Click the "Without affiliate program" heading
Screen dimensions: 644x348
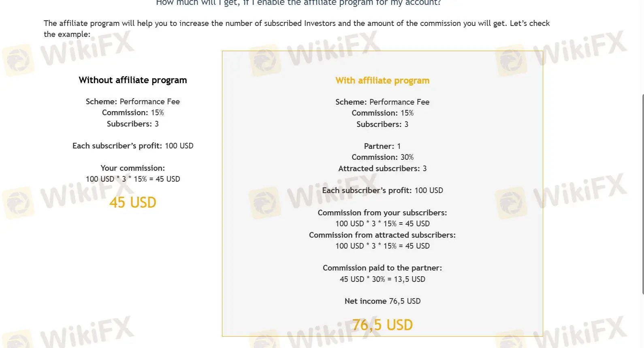pos(133,80)
